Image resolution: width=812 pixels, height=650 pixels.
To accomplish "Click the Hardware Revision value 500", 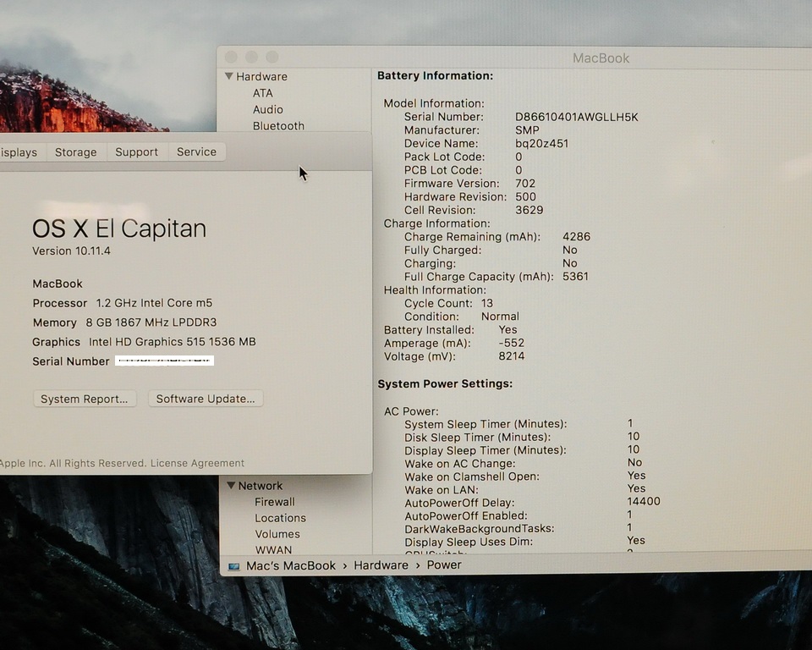I will click(x=525, y=196).
